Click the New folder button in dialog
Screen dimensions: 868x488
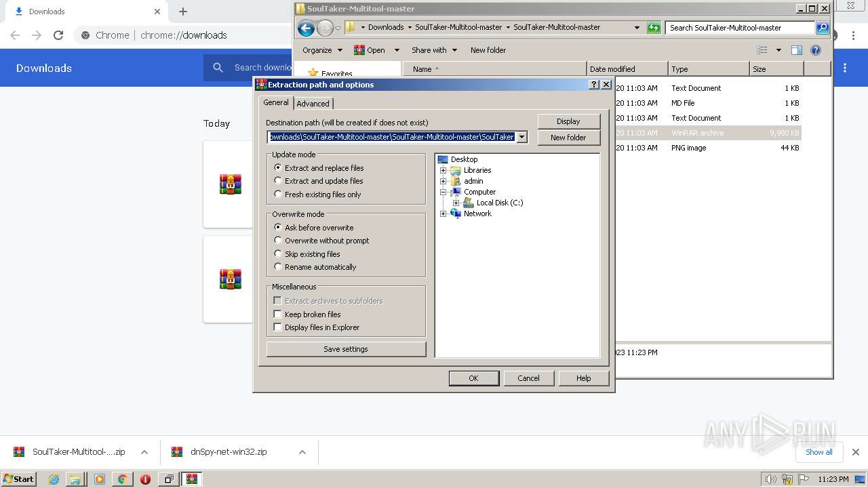click(568, 138)
